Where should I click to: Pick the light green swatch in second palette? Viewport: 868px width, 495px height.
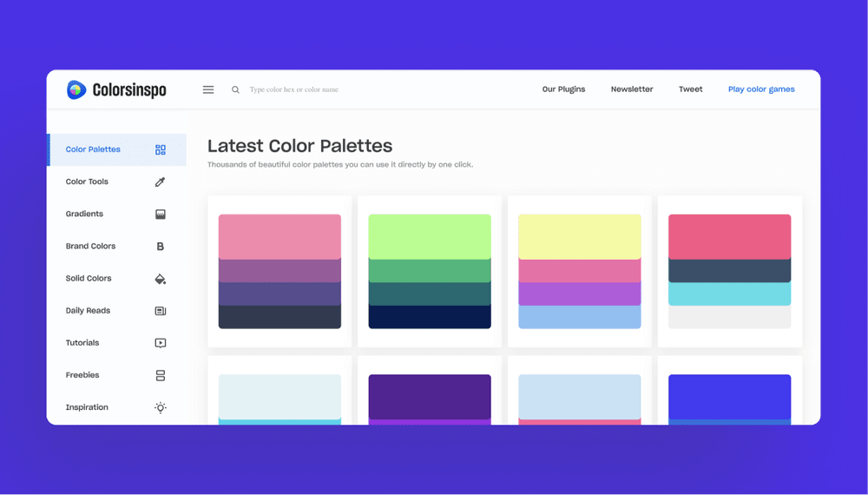[430, 236]
